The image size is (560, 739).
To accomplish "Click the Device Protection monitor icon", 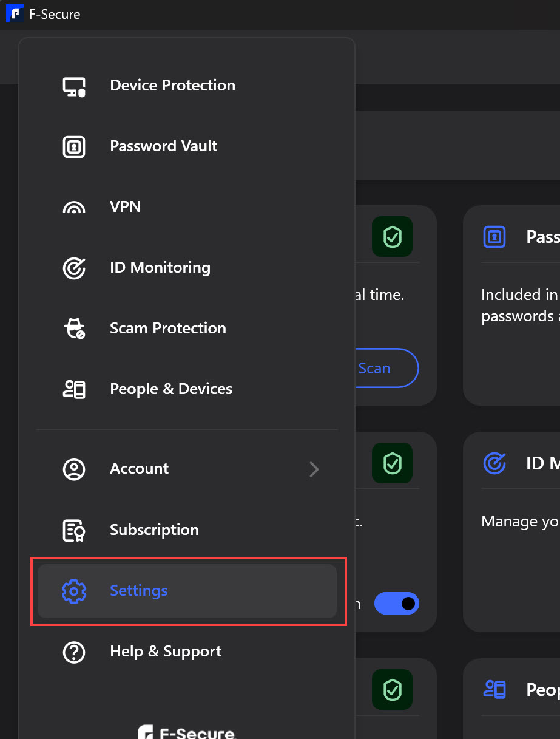I will click(x=74, y=86).
